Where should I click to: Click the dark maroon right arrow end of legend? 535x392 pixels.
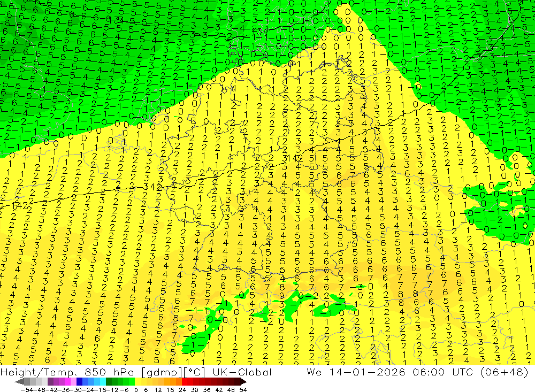243,381
